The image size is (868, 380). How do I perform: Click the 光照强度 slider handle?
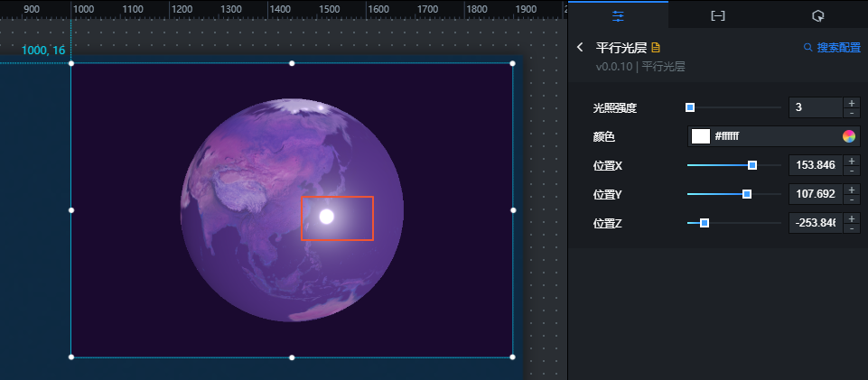(690, 107)
